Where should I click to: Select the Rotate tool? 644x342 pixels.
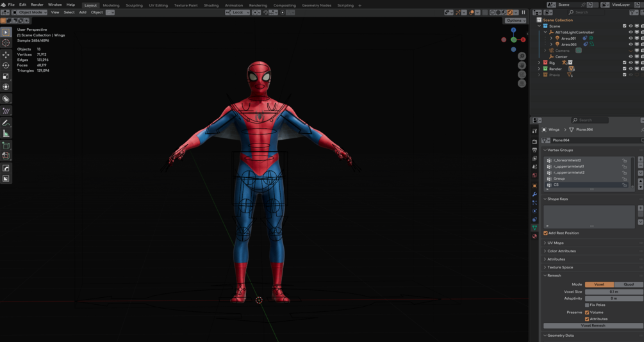tap(6, 65)
